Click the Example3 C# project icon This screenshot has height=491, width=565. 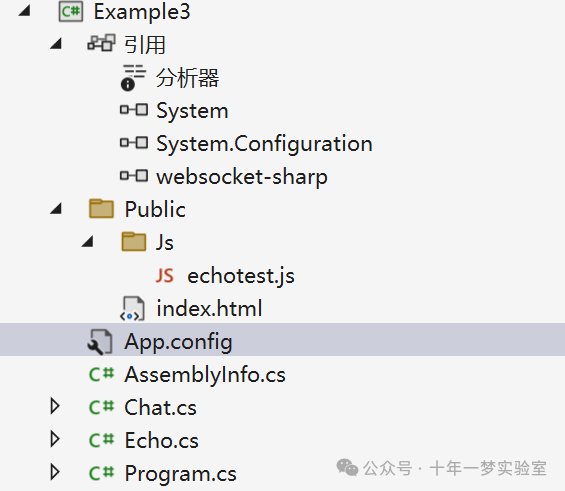pyautogui.click(x=71, y=12)
